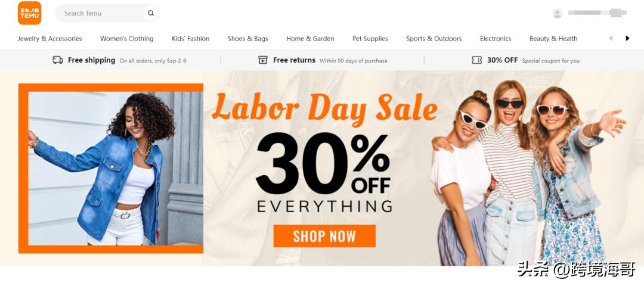The image size is (644, 286).
Task: Go to Shoes & Bags category
Action: 247,39
